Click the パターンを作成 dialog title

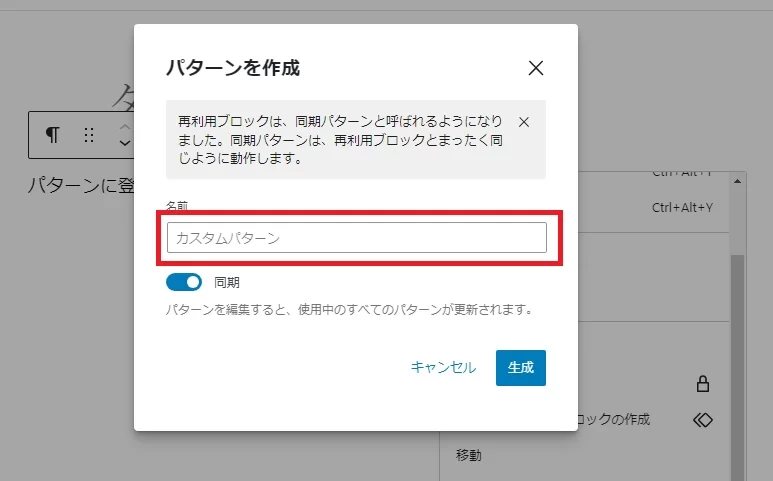point(233,68)
